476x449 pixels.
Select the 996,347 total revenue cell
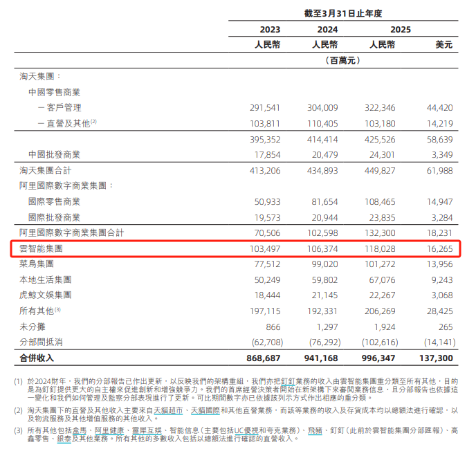381,360
